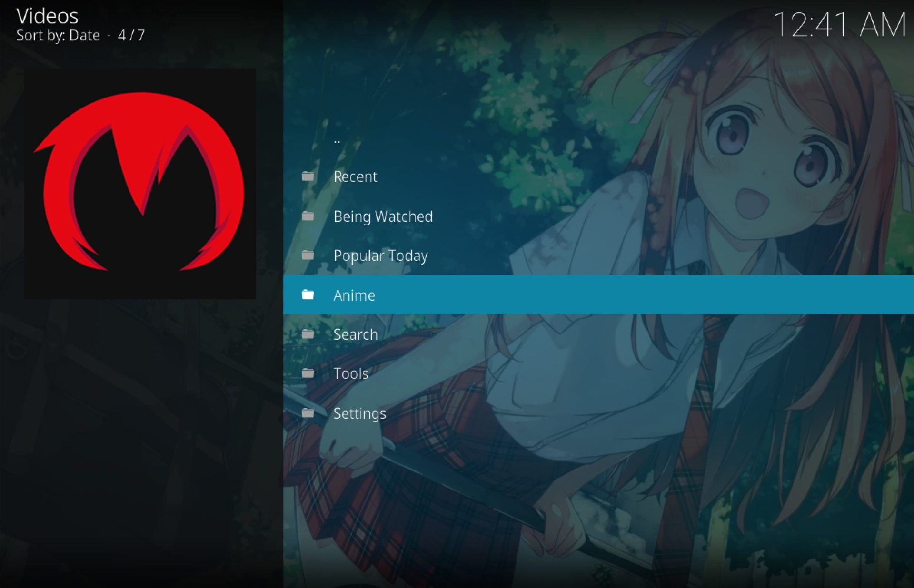Click the 'Sort by: Date' label
The image size is (914, 588).
58,36
